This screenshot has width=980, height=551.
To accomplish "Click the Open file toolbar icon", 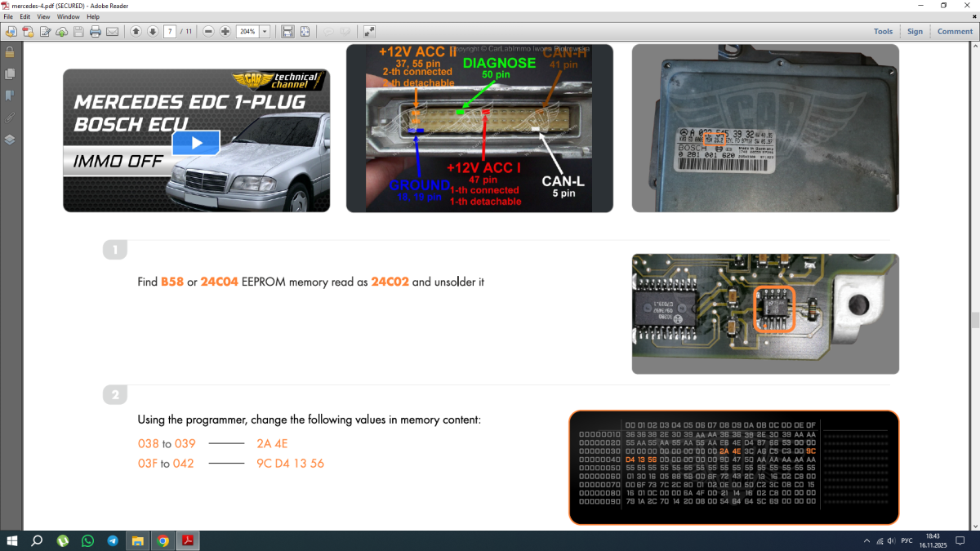I will (11, 32).
